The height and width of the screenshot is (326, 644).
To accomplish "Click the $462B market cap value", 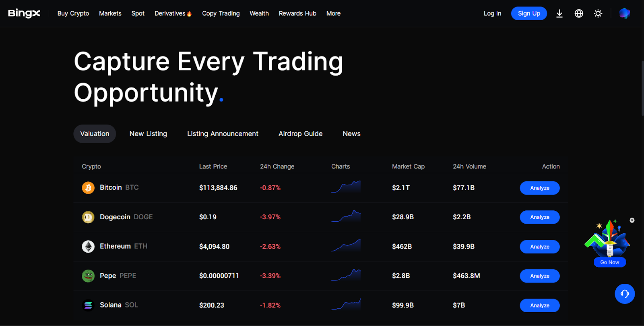I will [402, 247].
